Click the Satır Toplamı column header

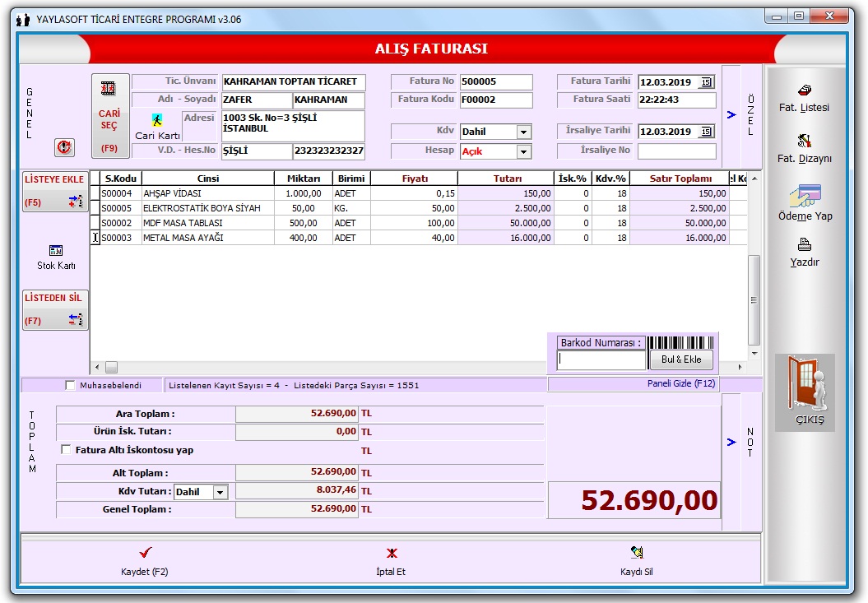pyautogui.click(x=680, y=179)
